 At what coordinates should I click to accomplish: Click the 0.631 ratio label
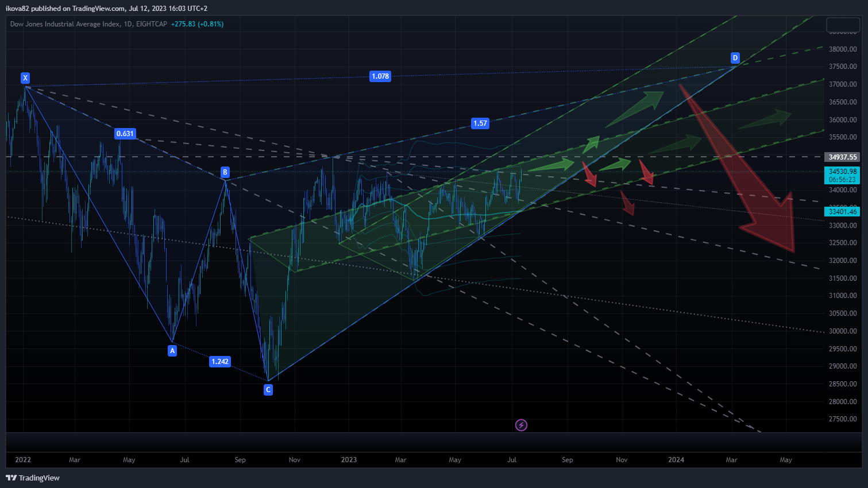[125, 134]
